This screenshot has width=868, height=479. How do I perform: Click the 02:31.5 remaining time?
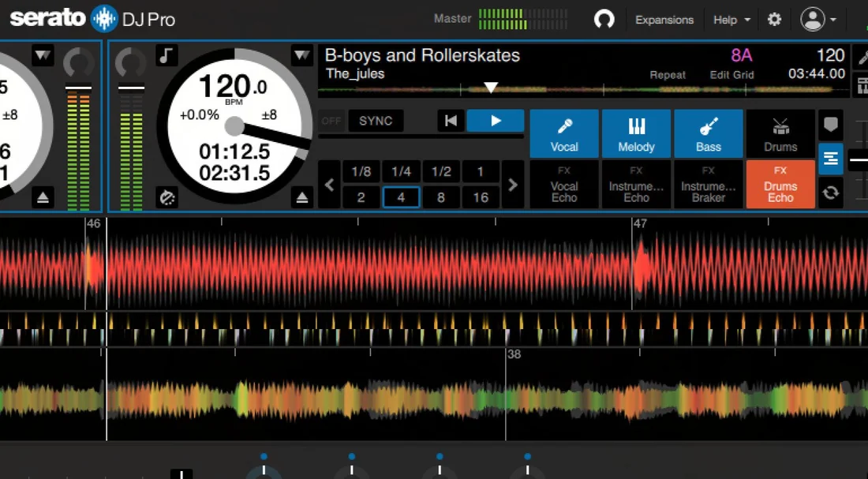[234, 173]
